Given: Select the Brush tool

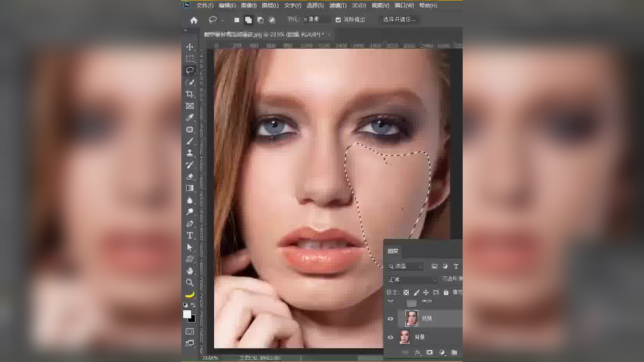Looking at the screenshot, I should pyautogui.click(x=190, y=141).
